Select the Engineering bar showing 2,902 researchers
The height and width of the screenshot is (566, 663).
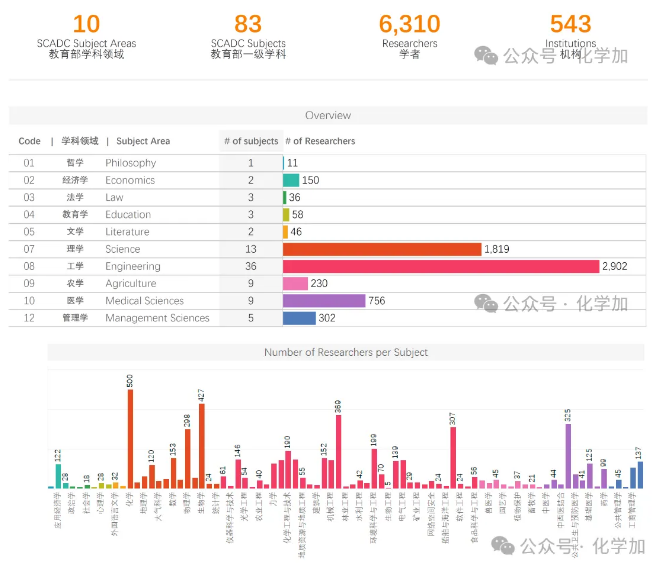click(441, 266)
